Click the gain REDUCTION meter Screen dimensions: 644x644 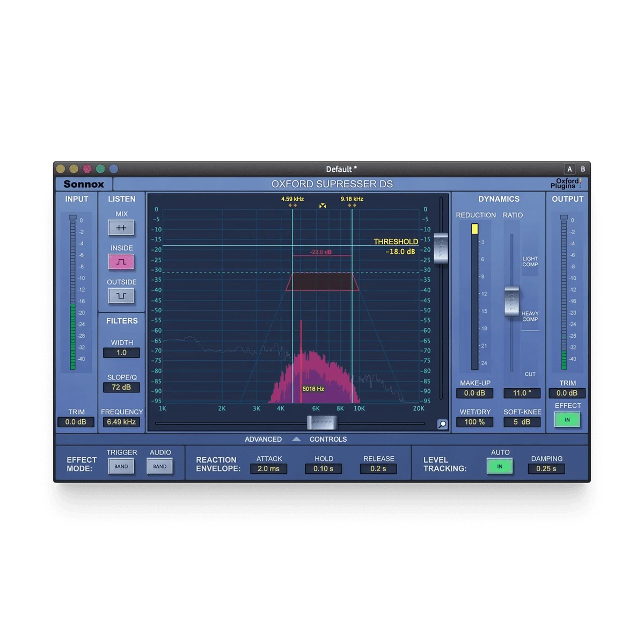pos(474,297)
